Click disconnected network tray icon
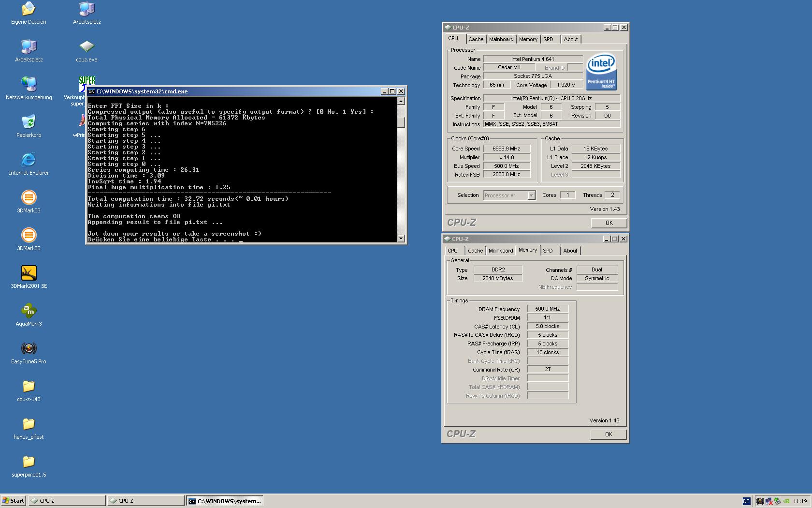Screen dimensions: 812x508 [768, 501]
